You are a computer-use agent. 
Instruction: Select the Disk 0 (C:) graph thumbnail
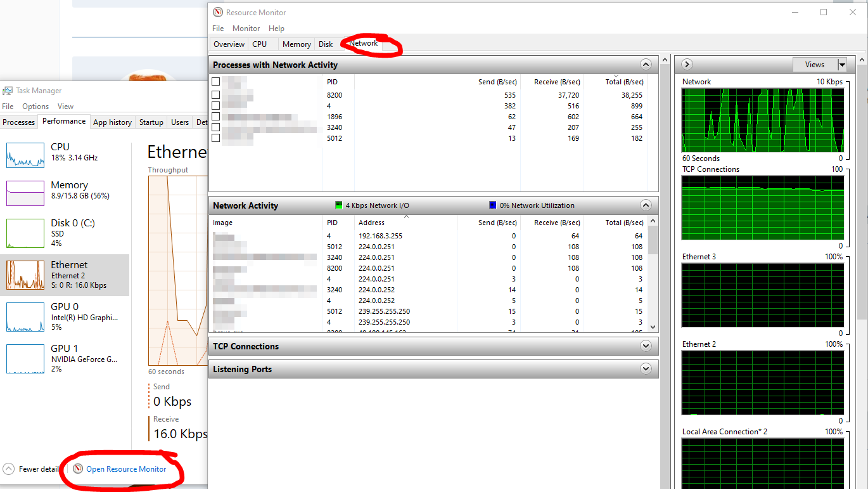pos(25,233)
